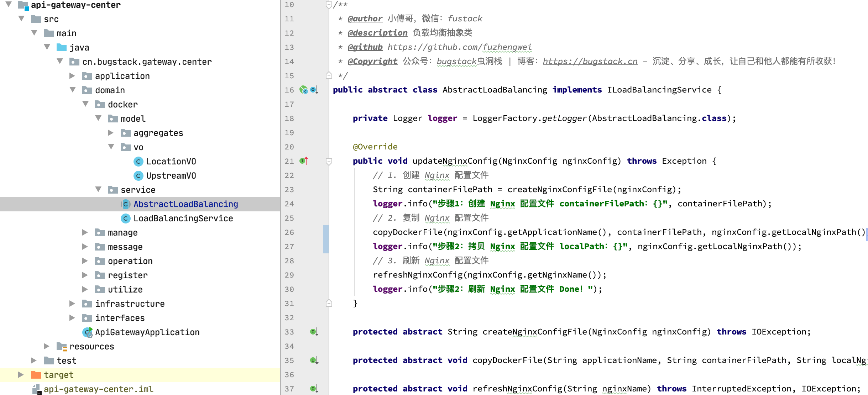This screenshot has height=395, width=868.
Task: Toggle the updateNginxConfig method fold on line 21
Action: point(329,161)
